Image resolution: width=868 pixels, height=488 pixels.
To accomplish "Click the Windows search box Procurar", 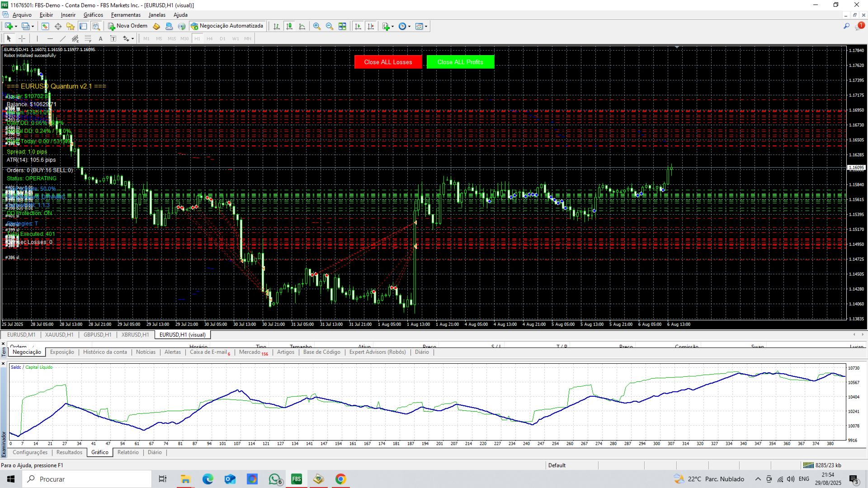I will click(x=87, y=479).
